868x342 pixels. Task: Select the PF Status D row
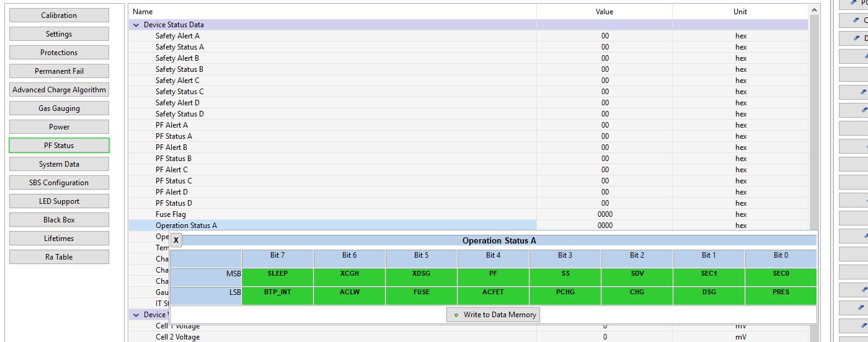pyautogui.click(x=469, y=203)
